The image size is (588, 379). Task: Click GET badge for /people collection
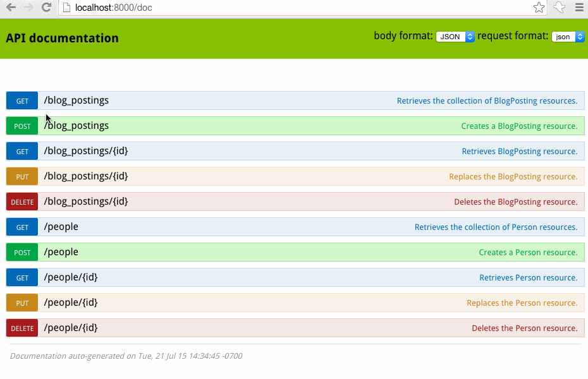click(22, 227)
